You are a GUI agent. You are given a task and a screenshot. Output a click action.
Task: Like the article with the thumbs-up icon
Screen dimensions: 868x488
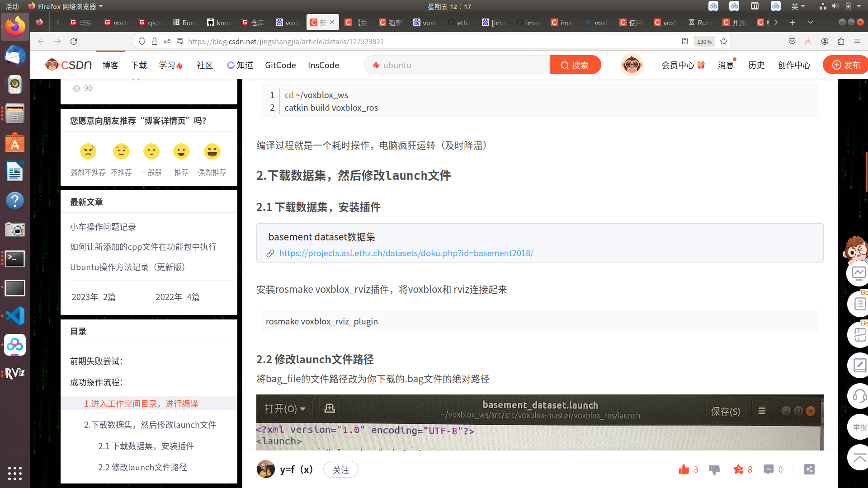684,469
